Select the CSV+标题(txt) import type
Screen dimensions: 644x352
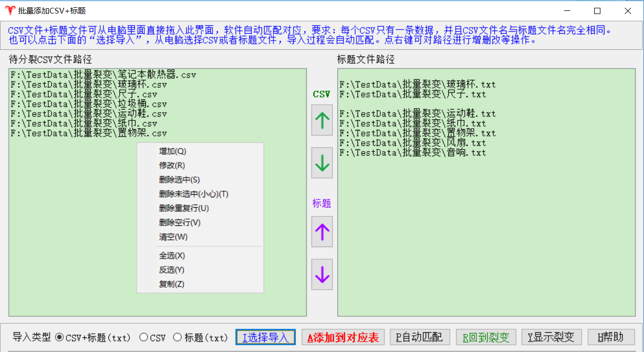click(x=60, y=337)
